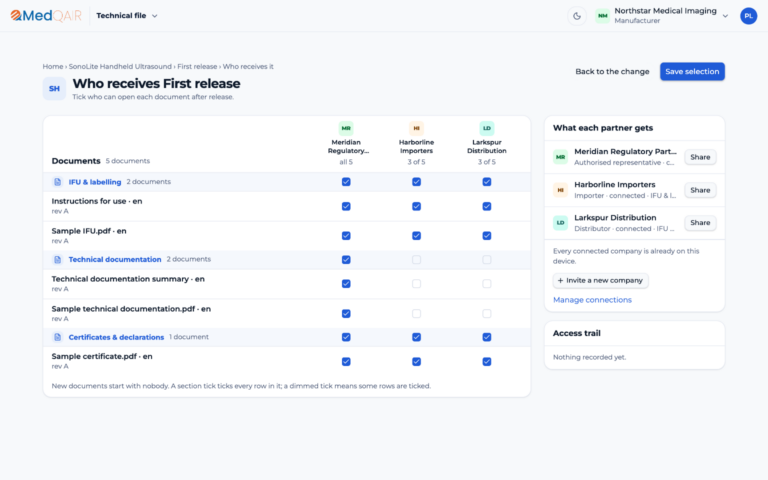Image resolution: width=768 pixels, height=480 pixels.
Task: Click Invite a new company
Action: 600,281
